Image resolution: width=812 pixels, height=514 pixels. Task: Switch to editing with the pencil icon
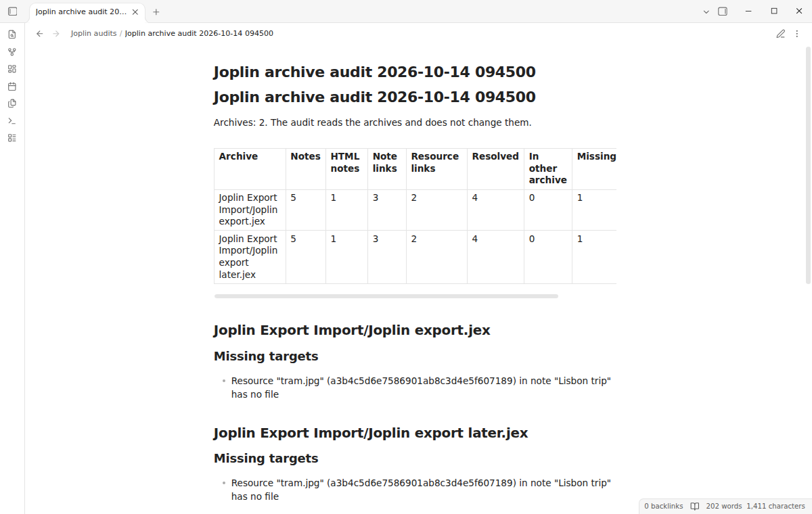pyautogui.click(x=781, y=33)
